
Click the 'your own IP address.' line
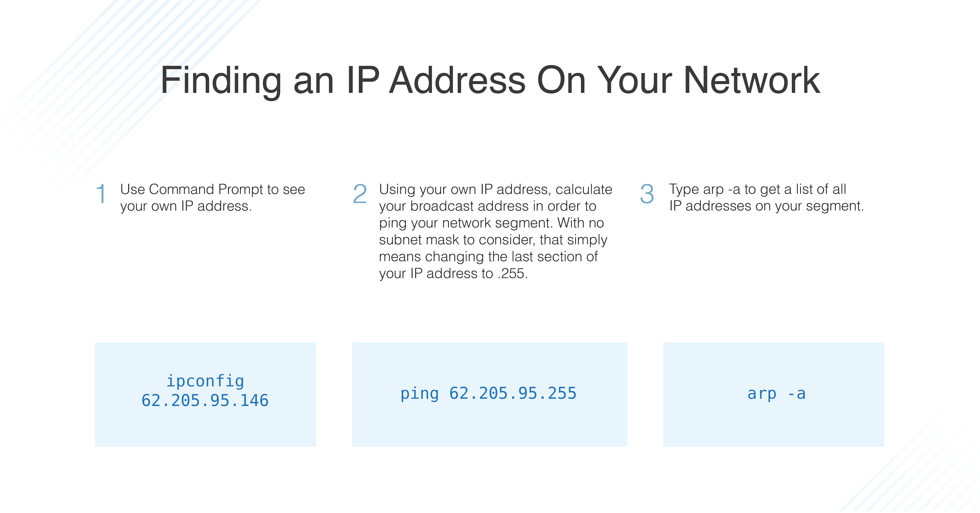[186, 206]
